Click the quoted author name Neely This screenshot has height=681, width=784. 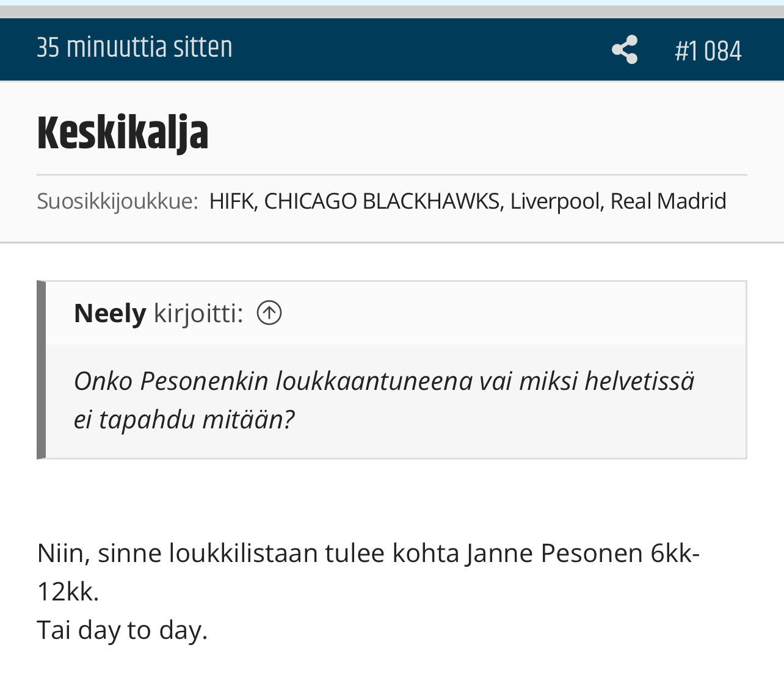(x=110, y=313)
